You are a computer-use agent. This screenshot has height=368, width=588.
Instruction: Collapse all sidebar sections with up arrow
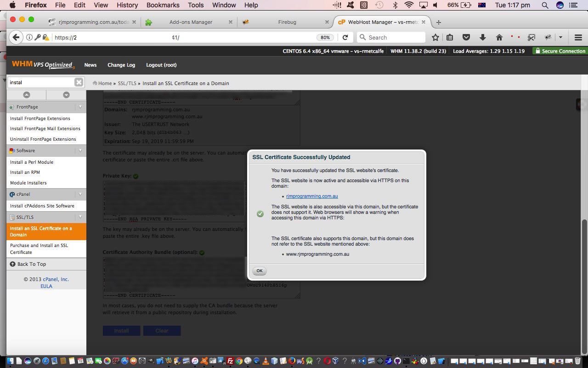pos(27,95)
